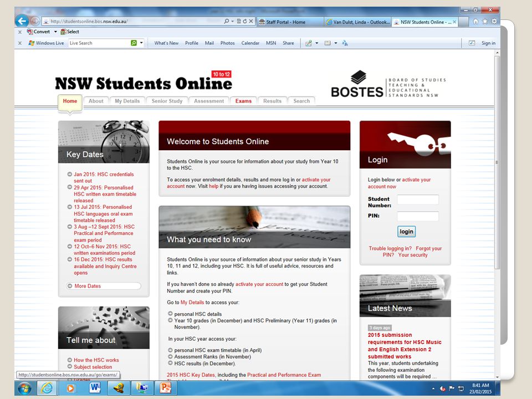Open the Exams navigation tab

coord(244,101)
